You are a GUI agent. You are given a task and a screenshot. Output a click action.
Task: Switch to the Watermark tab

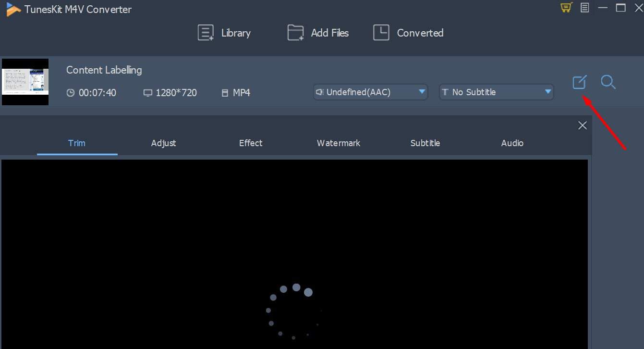[x=338, y=143]
